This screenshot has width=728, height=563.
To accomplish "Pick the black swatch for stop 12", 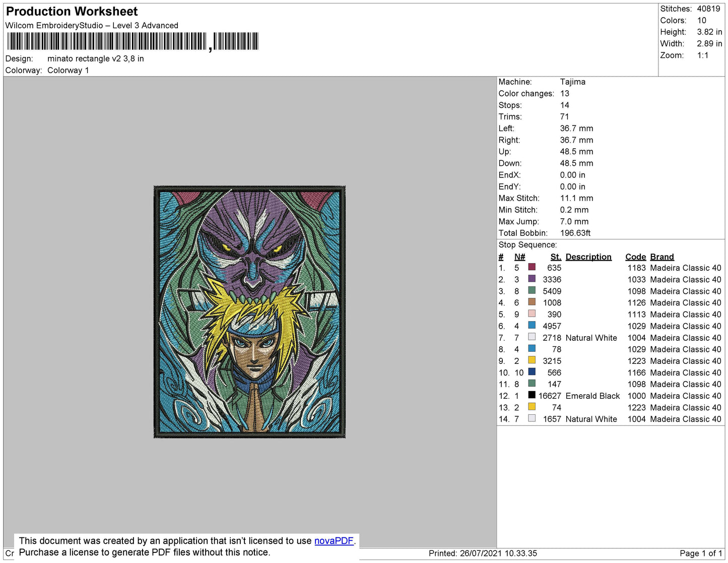I will point(532,395).
